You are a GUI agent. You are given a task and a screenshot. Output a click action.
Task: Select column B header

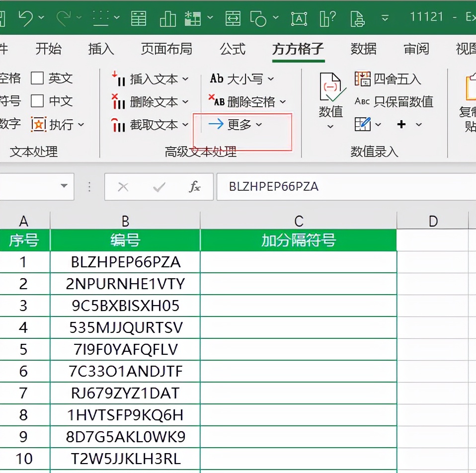pos(125,221)
